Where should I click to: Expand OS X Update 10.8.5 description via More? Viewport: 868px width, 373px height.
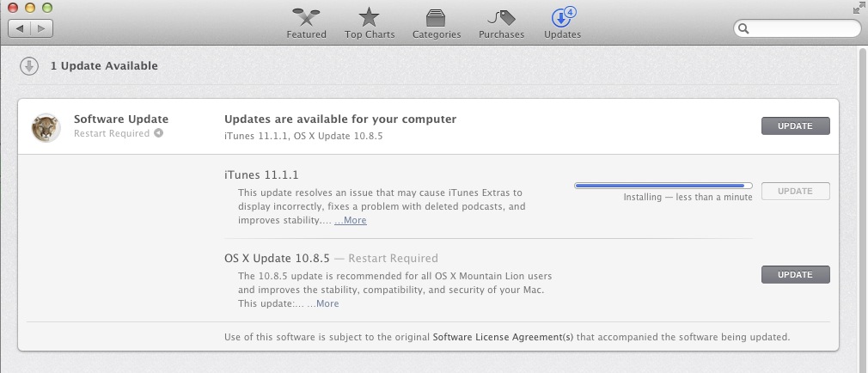pos(323,303)
